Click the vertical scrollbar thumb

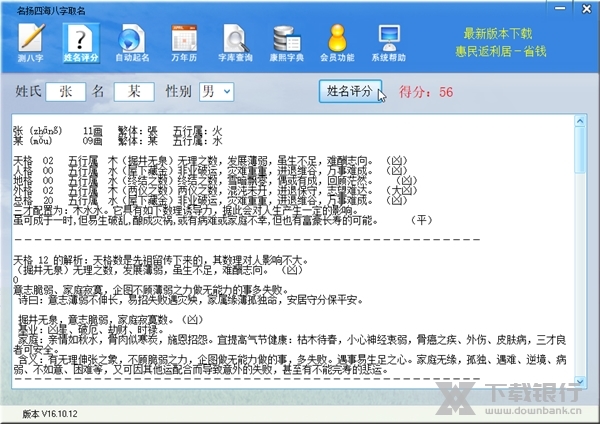point(580,150)
